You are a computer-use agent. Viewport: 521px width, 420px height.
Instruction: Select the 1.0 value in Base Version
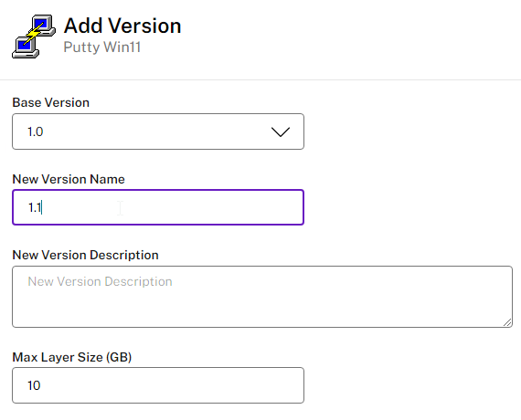click(36, 131)
